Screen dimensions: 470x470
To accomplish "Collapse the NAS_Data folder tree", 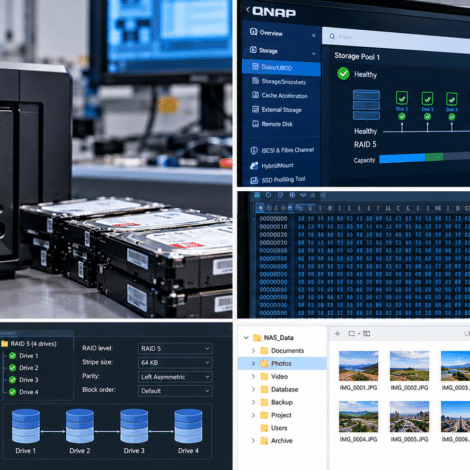I will click(x=246, y=338).
